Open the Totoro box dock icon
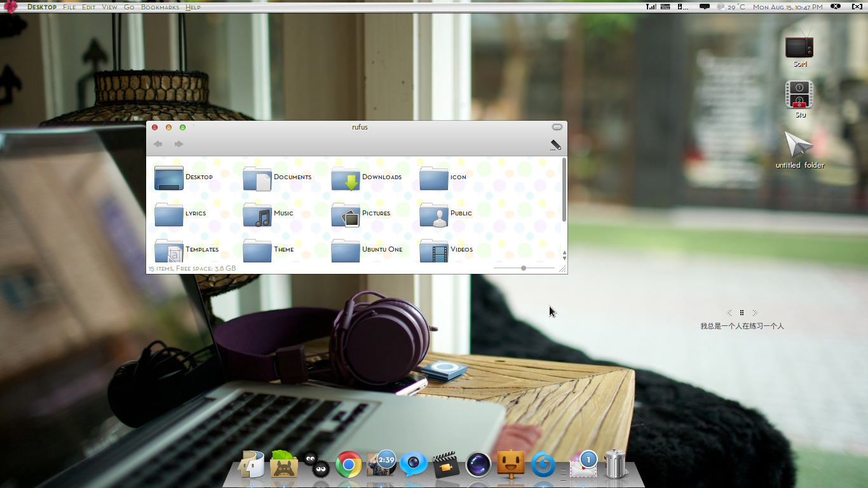This screenshot has width=868, height=488. tap(284, 464)
